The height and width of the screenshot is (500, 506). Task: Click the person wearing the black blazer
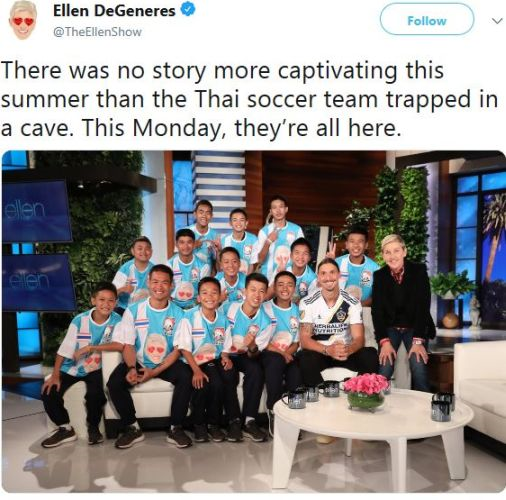[401, 310]
